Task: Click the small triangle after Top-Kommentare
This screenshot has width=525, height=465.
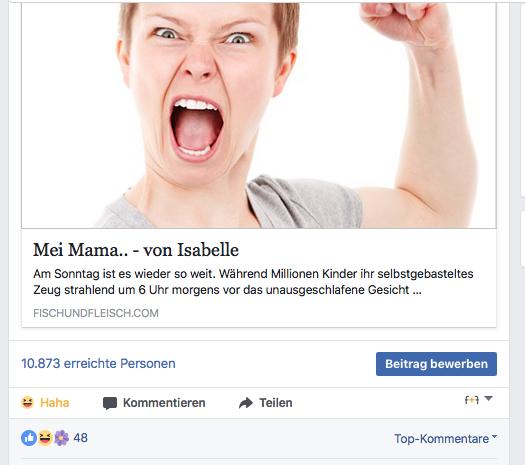Action: tap(495, 437)
